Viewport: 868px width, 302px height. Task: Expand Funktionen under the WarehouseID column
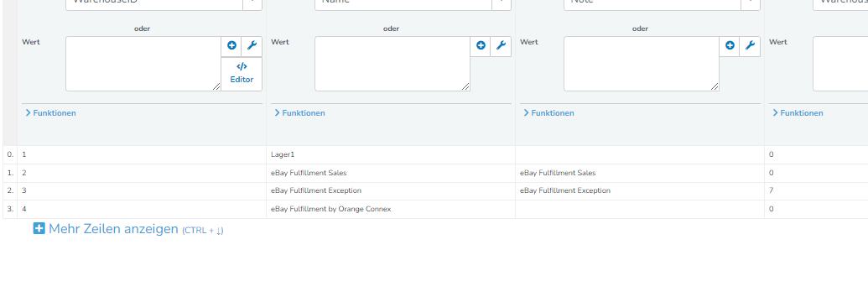pos(51,113)
